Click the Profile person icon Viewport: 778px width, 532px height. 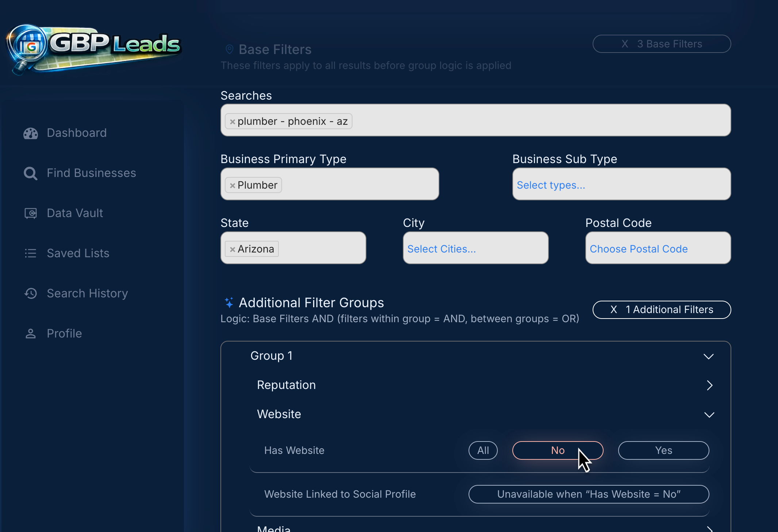point(31,334)
